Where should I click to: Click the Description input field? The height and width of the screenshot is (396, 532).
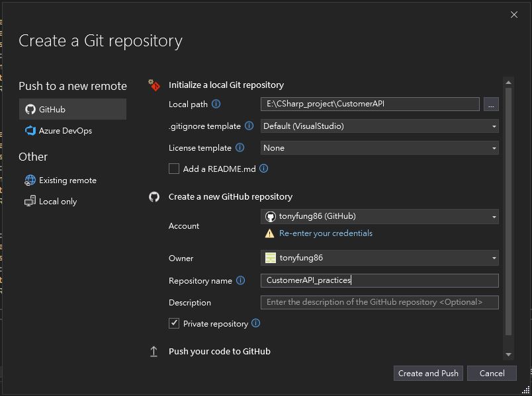coord(379,302)
